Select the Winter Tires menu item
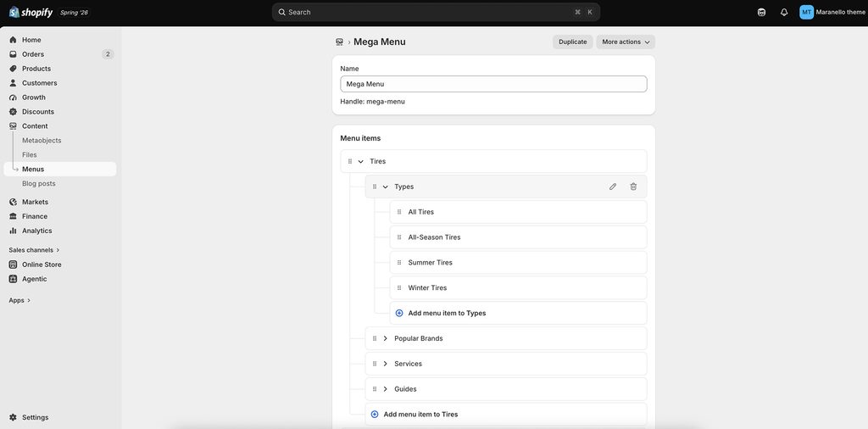The height and width of the screenshot is (429, 868). point(518,288)
